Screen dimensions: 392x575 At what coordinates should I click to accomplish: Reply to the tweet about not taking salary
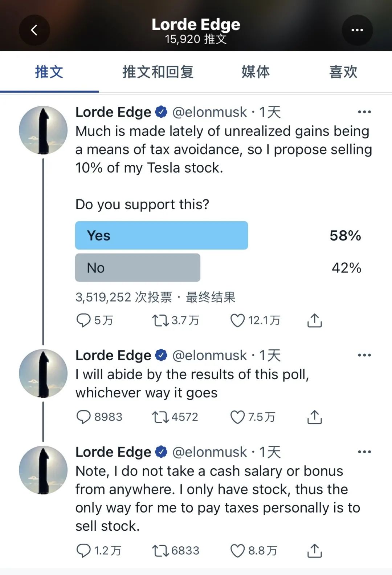pos(84,551)
